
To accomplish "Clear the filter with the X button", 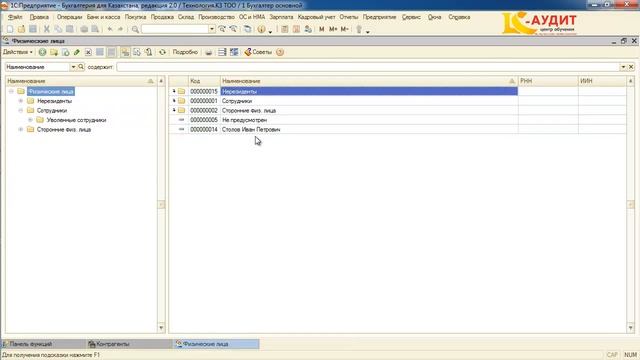I will [x=631, y=67].
